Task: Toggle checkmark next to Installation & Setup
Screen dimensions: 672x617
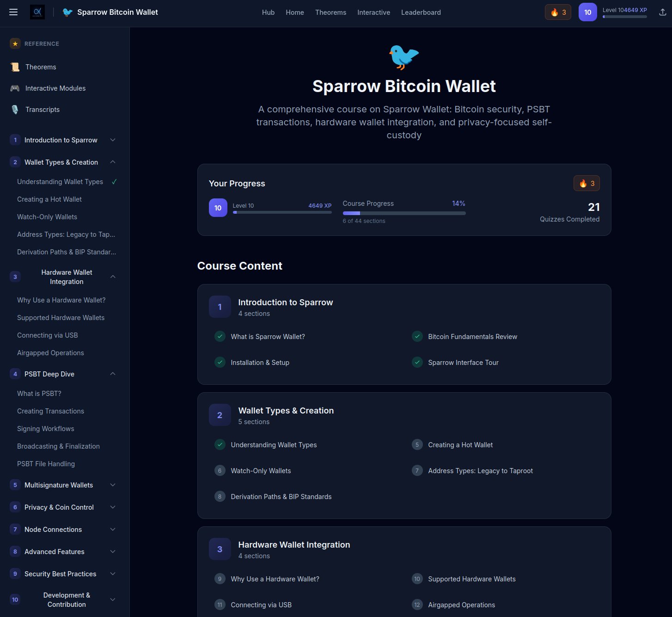Action: pos(220,363)
